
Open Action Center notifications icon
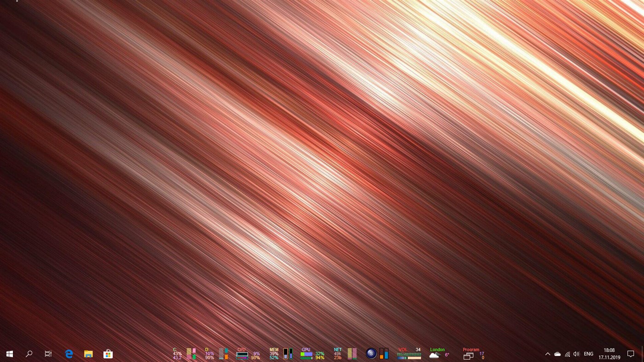(631, 354)
